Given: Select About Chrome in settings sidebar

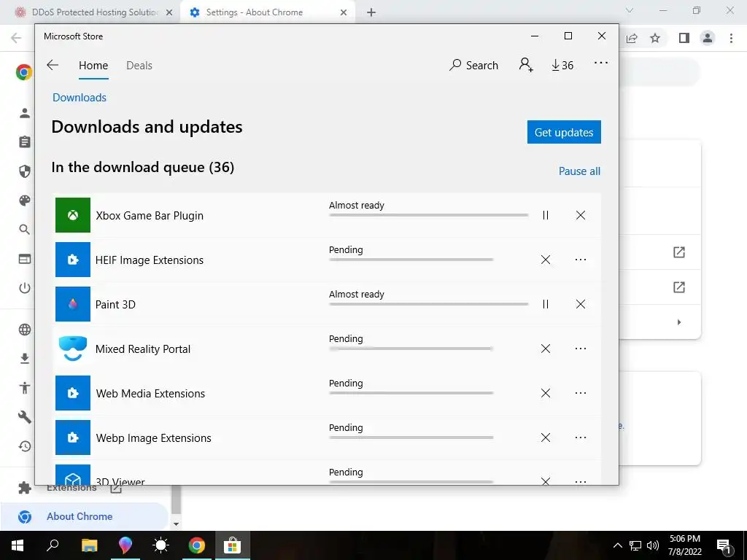Looking at the screenshot, I should [x=85, y=517].
